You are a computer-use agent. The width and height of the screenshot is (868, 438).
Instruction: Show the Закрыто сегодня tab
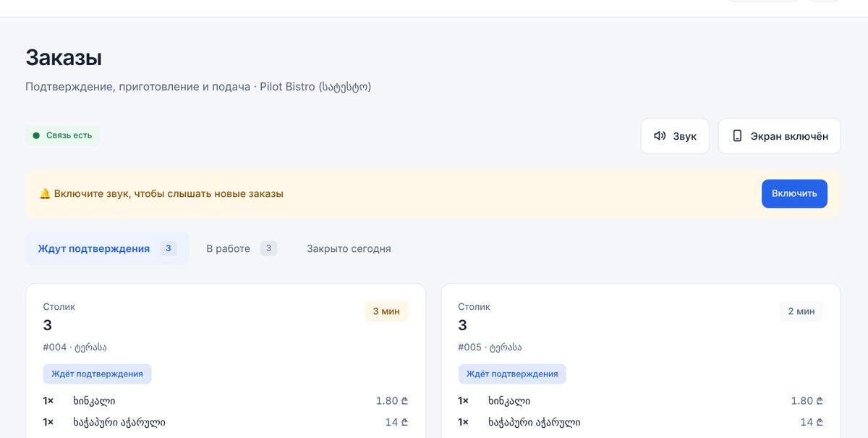[x=349, y=248]
